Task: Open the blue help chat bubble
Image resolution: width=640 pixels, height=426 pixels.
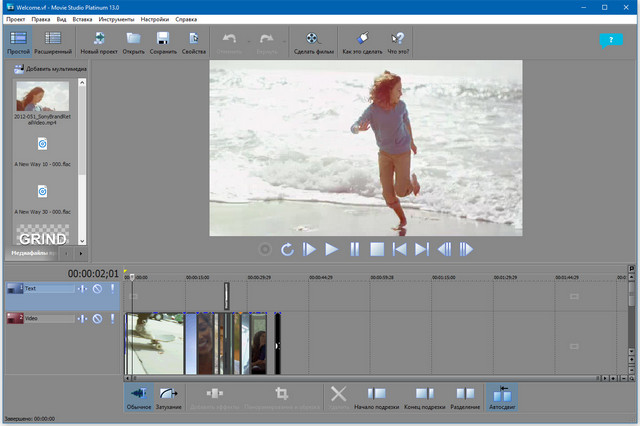Action: (x=611, y=40)
